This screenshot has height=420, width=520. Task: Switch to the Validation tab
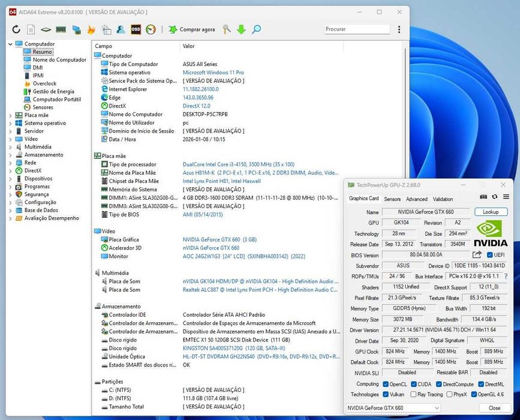(443, 199)
